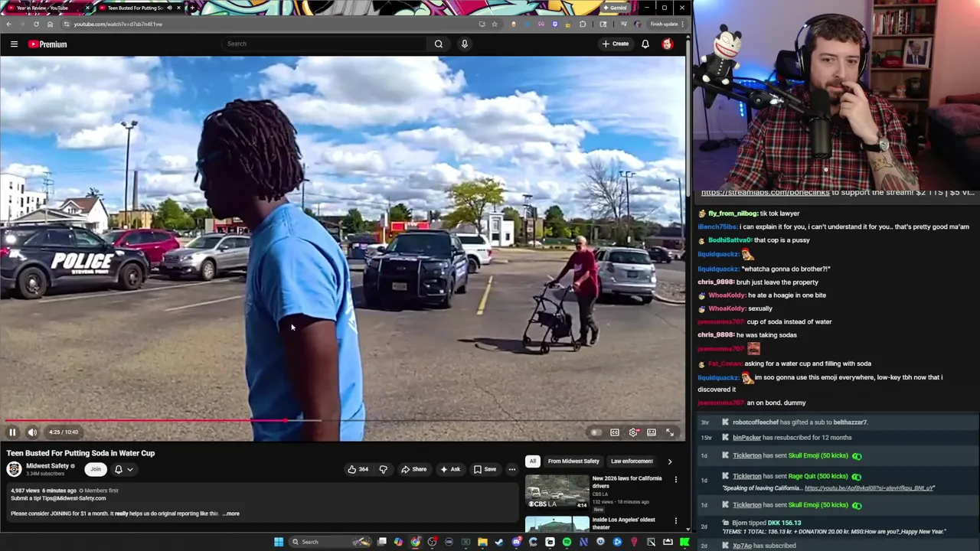Open more actions ellipsis beside Save
The image size is (980, 551).
point(512,469)
